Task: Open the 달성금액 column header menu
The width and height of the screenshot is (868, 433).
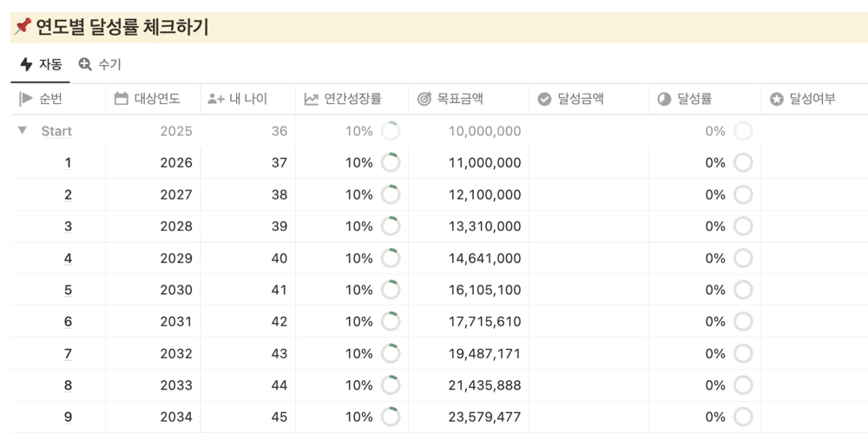Action: 589,99
